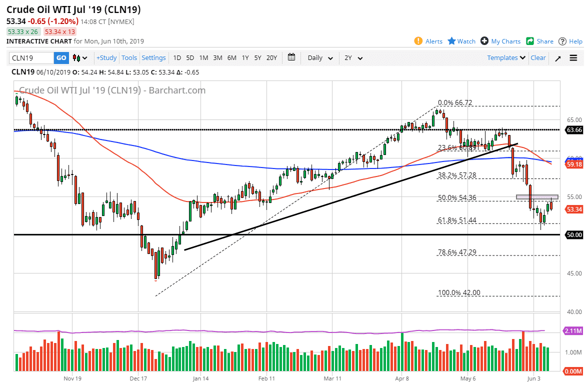Open the Tools menu

pos(129,58)
